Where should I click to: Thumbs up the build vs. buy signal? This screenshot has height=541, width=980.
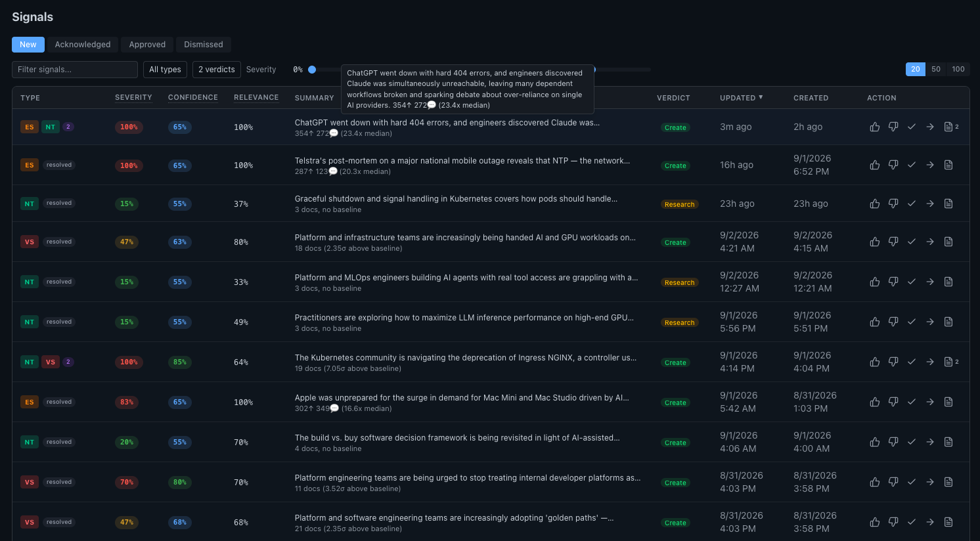[875, 442]
